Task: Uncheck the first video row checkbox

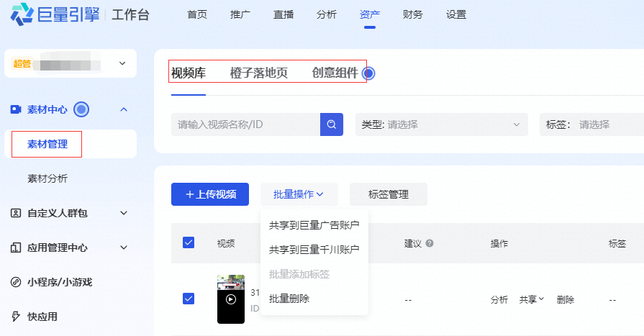Action: tap(189, 299)
